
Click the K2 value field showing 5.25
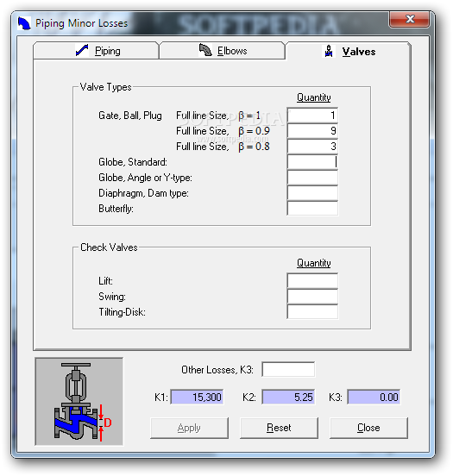pyautogui.click(x=288, y=397)
